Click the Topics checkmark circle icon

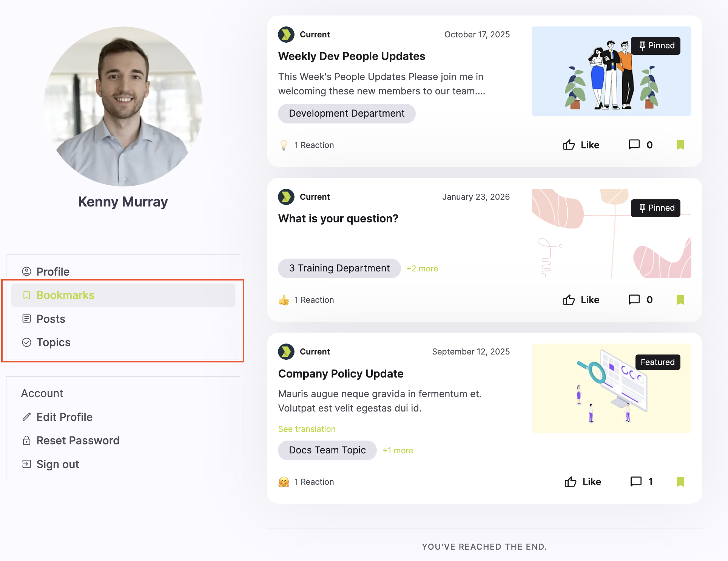tap(26, 342)
